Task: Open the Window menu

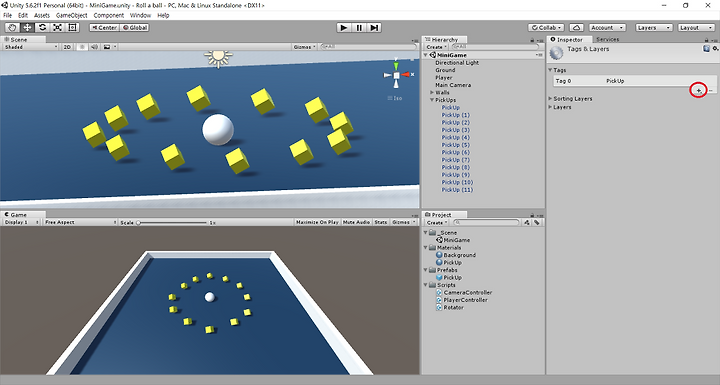Action: (141, 15)
